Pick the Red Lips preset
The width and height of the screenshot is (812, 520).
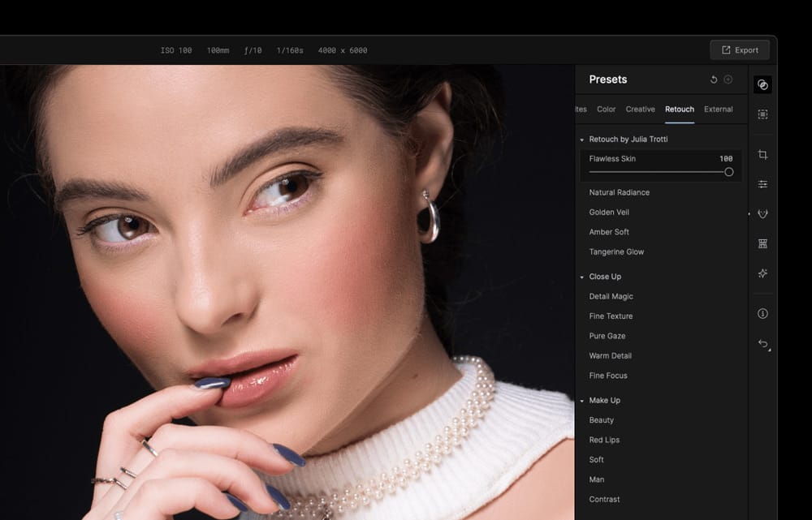pos(604,440)
